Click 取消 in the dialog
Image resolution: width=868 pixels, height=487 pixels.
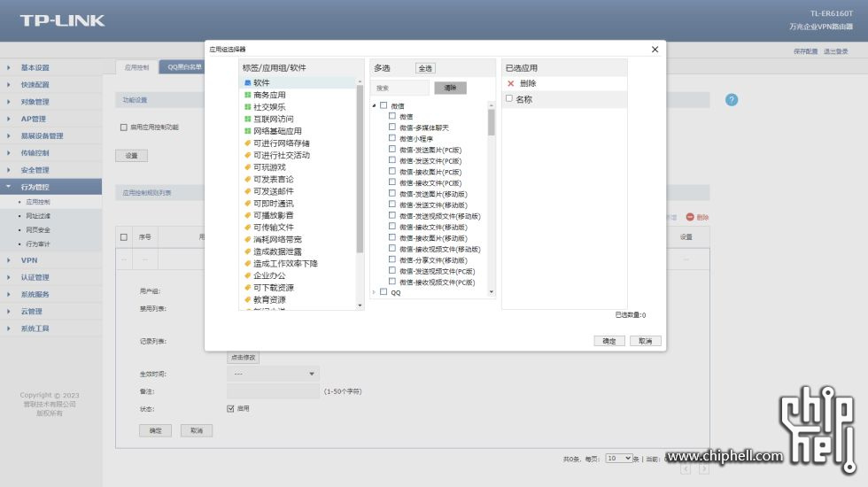pos(646,341)
